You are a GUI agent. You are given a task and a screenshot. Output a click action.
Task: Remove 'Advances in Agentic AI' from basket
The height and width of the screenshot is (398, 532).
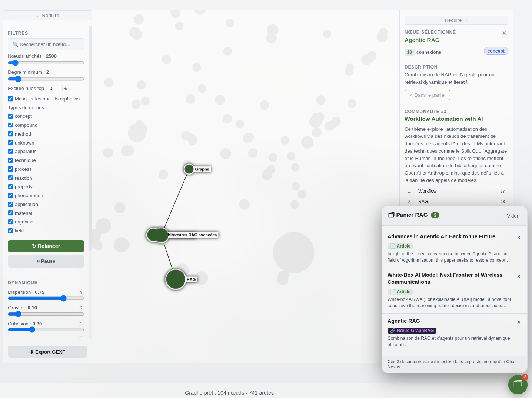[x=519, y=238]
